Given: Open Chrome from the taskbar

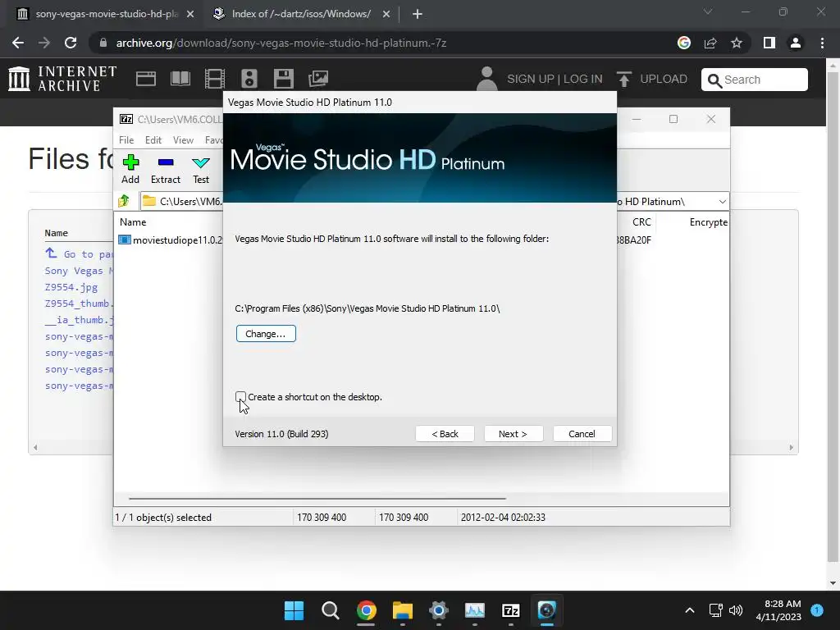Looking at the screenshot, I should tap(367, 610).
